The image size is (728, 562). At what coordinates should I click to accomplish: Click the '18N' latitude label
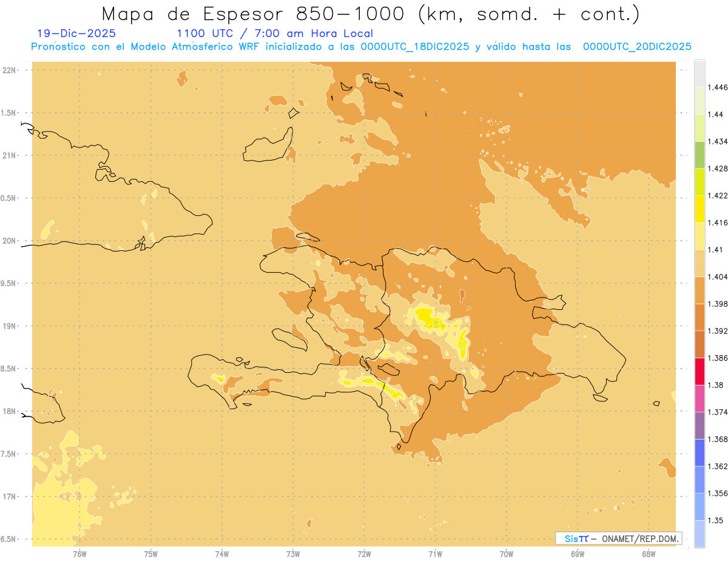click(x=9, y=411)
